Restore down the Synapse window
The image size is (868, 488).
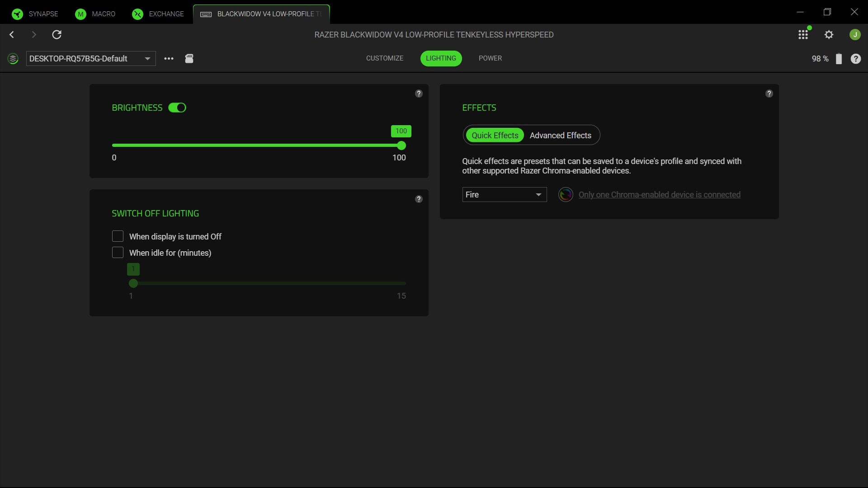tap(827, 12)
